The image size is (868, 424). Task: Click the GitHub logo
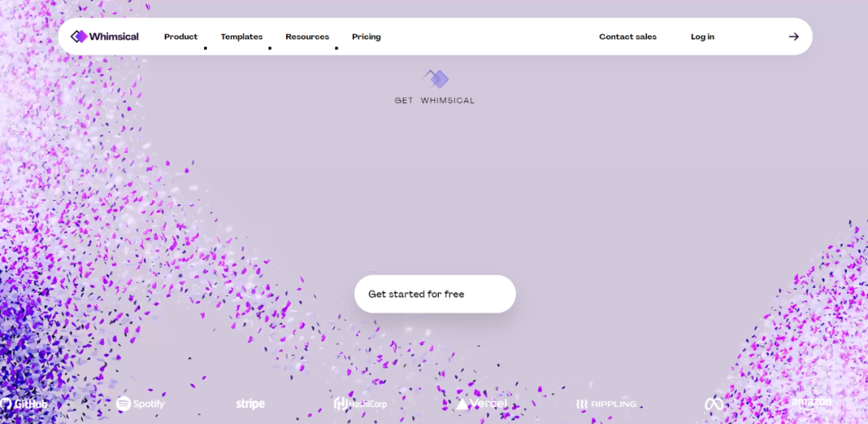tap(24, 403)
